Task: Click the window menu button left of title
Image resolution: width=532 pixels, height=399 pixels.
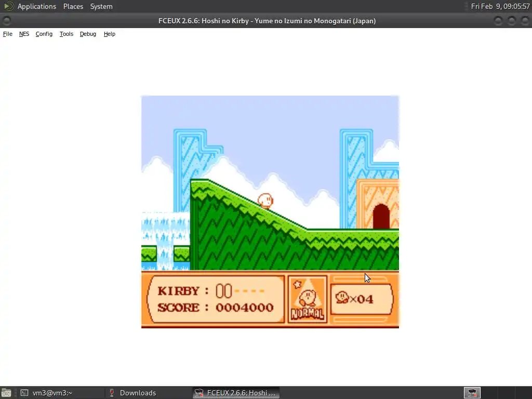Action: click(x=6, y=21)
